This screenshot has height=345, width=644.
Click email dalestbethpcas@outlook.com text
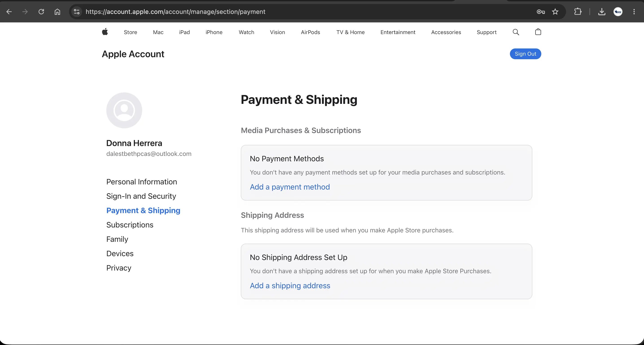149,154
